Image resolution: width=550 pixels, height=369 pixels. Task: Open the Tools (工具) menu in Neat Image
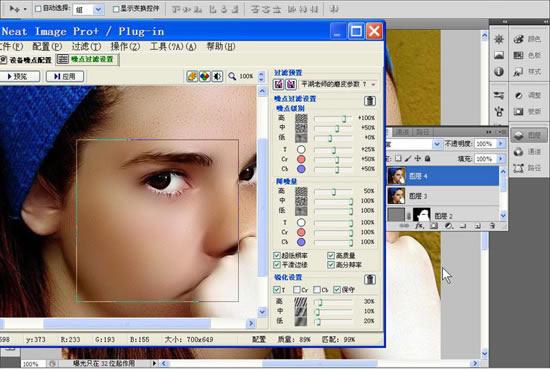(x=173, y=47)
